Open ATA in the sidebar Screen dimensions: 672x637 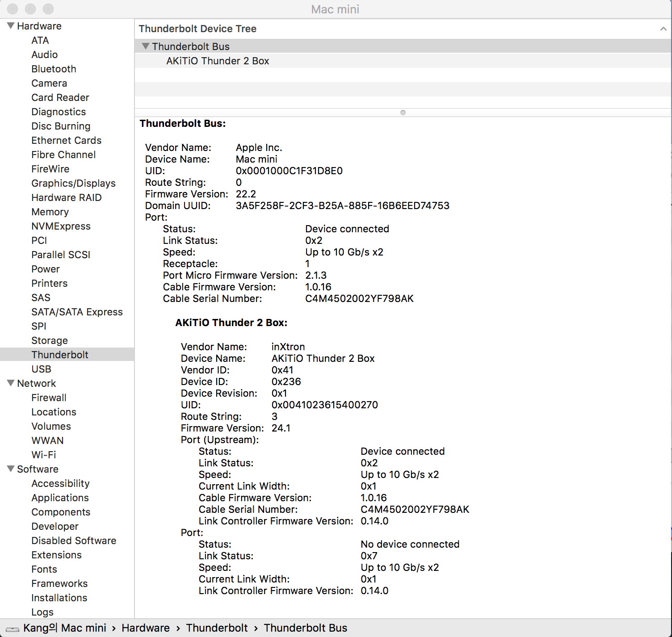click(x=40, y=40)
